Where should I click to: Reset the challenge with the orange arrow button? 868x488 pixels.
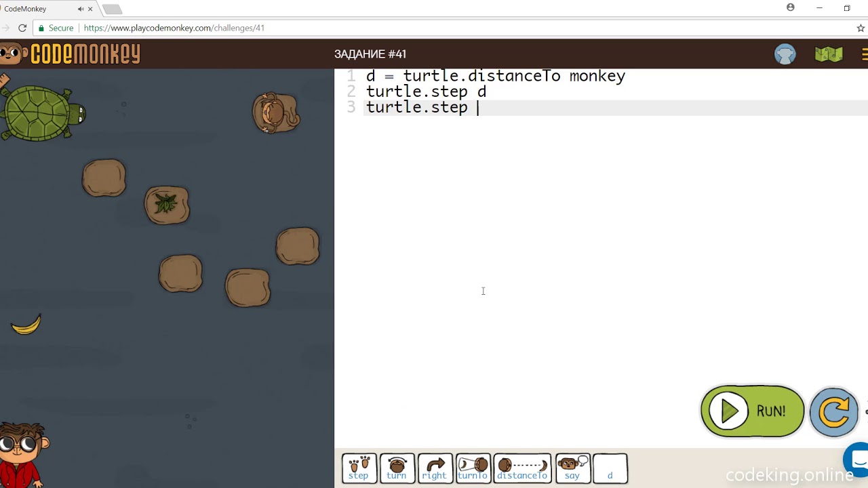click(x=834, y=411)
